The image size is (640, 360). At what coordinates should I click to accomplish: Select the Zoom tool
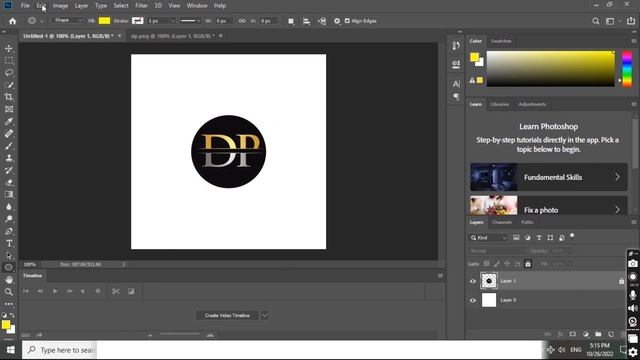tap(9, 292)
